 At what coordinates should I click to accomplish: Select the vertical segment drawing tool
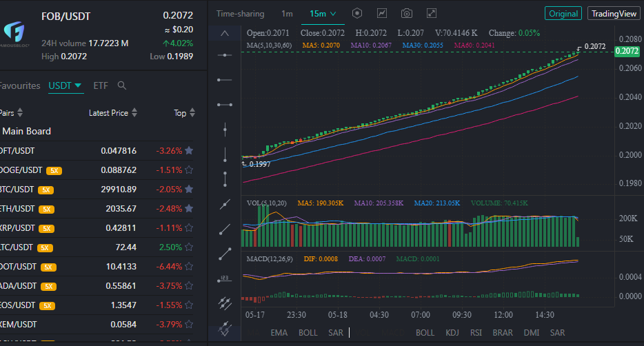click(225, 179)
